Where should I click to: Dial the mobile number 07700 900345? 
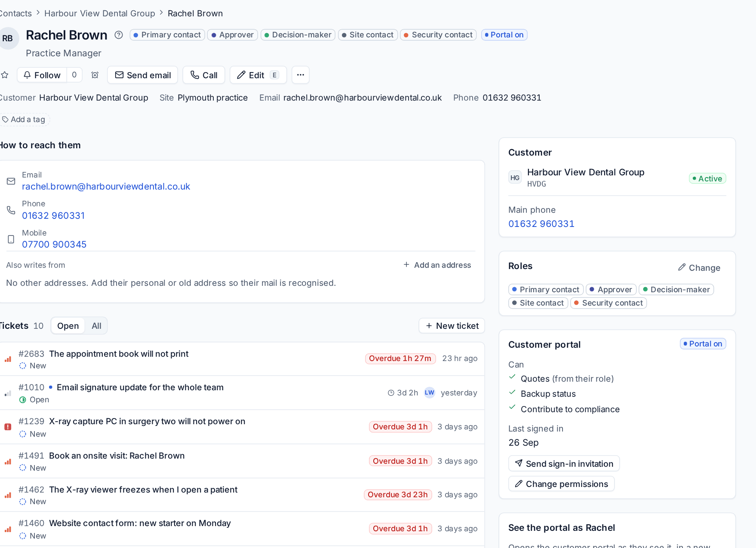54,245
